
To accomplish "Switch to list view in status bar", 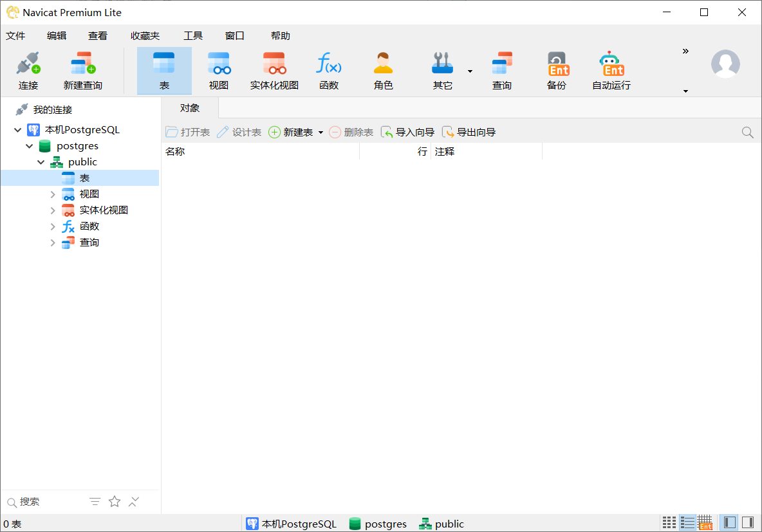I will point(687,523).
